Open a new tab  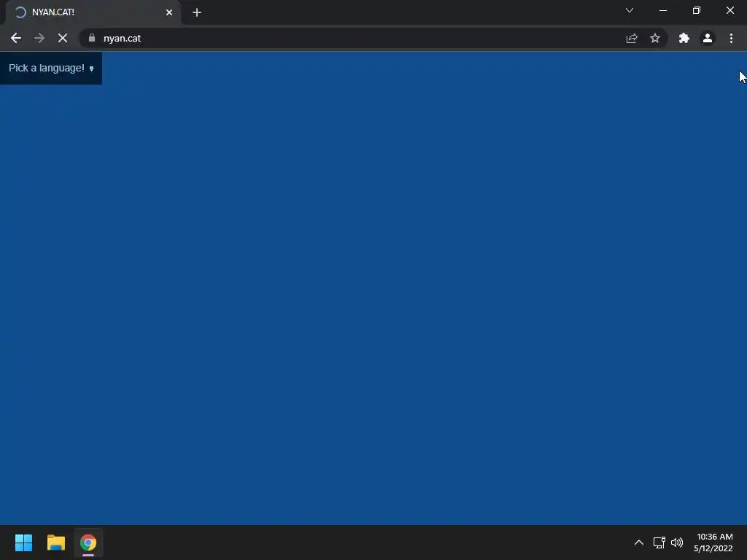(197, 12)
